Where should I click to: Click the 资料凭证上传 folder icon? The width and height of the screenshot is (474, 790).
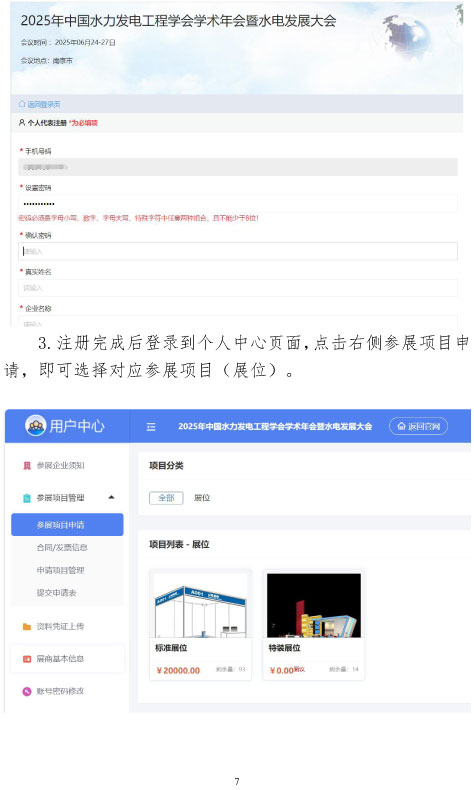(x=27, y=626)
